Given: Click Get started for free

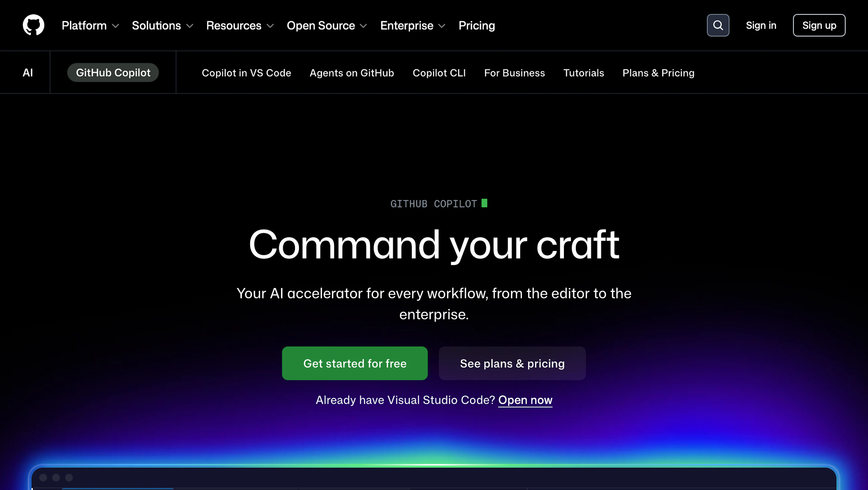Looking at the screenshot, I should (354, 363).
